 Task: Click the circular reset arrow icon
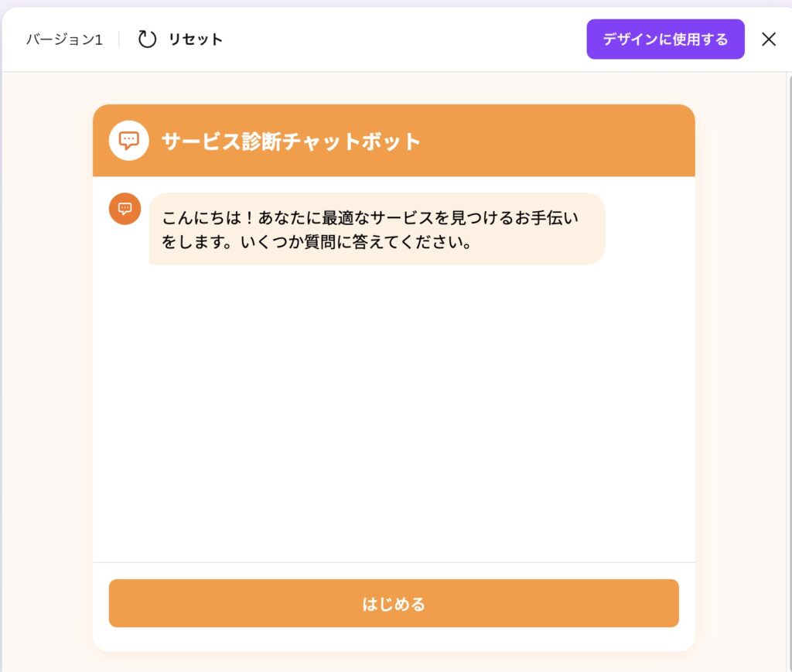tap(147, 39)
